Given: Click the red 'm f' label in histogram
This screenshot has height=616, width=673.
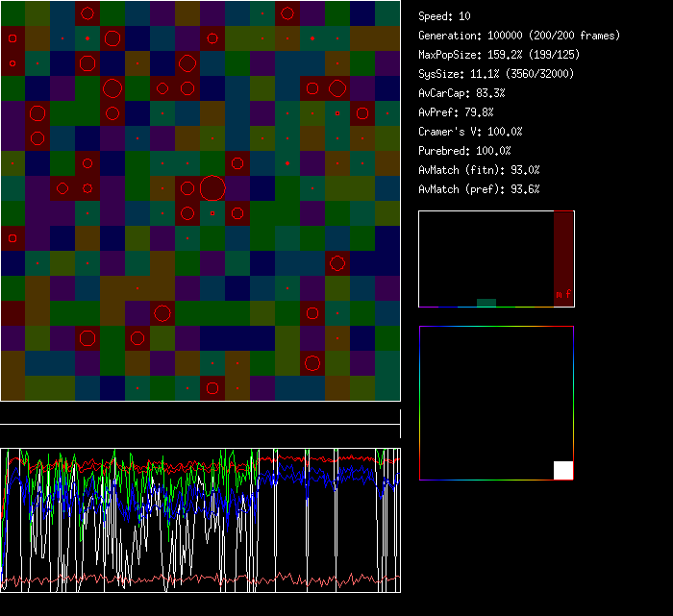Looking at the screenshot, I should [562, 294].
